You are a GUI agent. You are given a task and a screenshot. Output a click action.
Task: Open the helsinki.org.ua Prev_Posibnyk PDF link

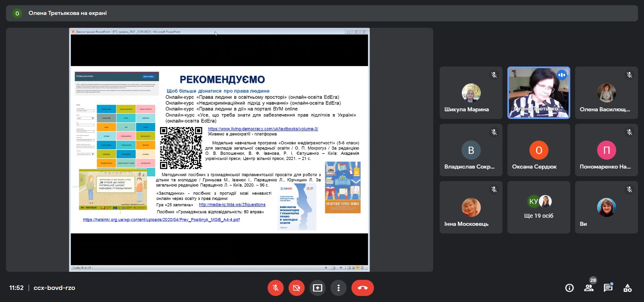(x=161, y=220)
